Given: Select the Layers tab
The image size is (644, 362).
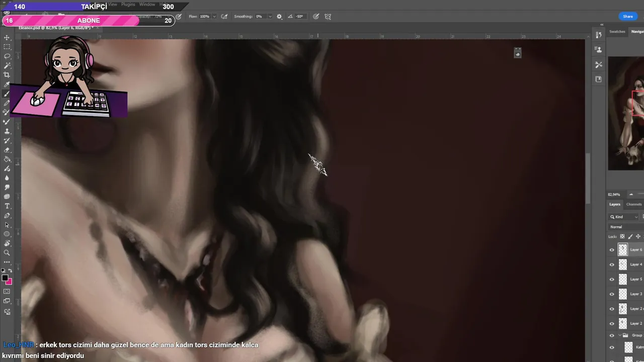Looking at the screenshot, I should [615, 204].
